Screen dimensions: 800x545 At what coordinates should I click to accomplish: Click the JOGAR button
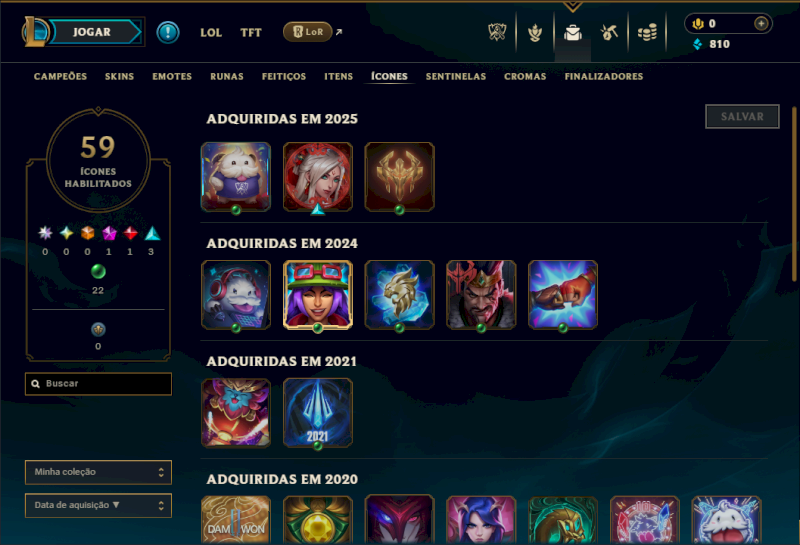coord(94,32)
